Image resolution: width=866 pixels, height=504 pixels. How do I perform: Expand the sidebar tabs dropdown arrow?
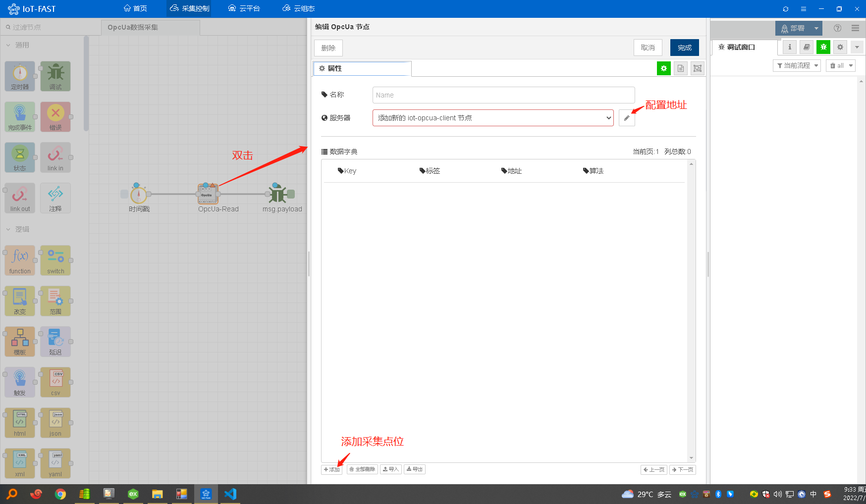pyautogui.click(x=857, y=47)
